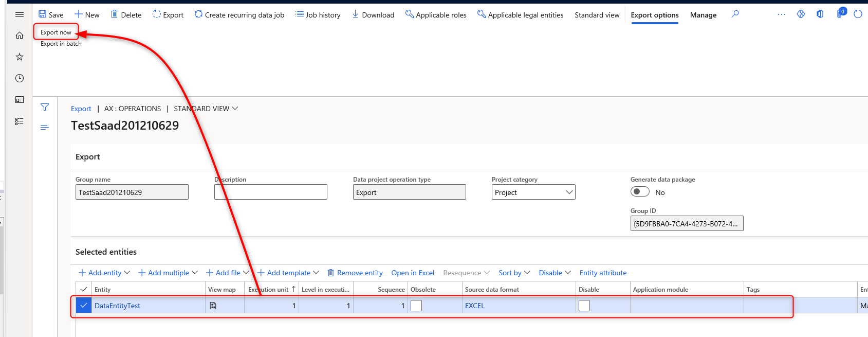Toggle Generate data package switch
The height and width of the screenshot is (337, 868).
(x=640, y=192)
